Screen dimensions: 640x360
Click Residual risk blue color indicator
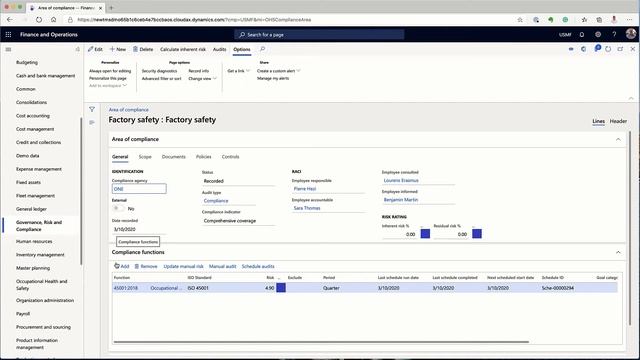[477, 234]
